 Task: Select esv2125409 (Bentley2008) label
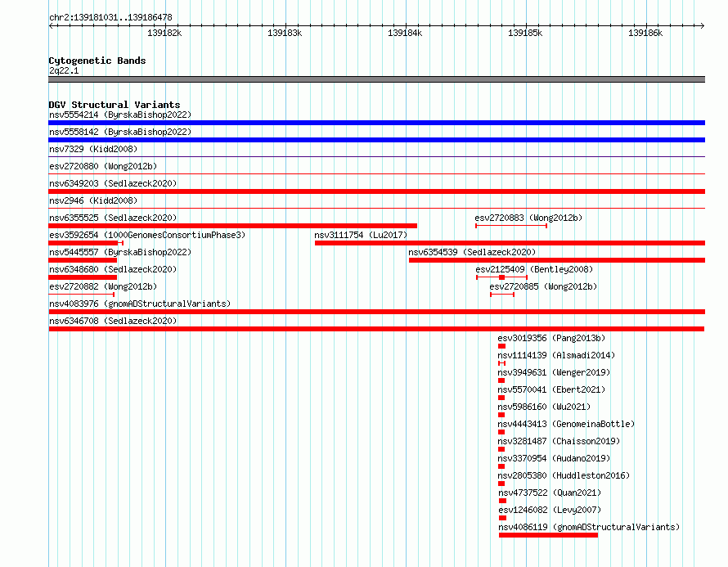pyautogui.click(x=534, y=269)
